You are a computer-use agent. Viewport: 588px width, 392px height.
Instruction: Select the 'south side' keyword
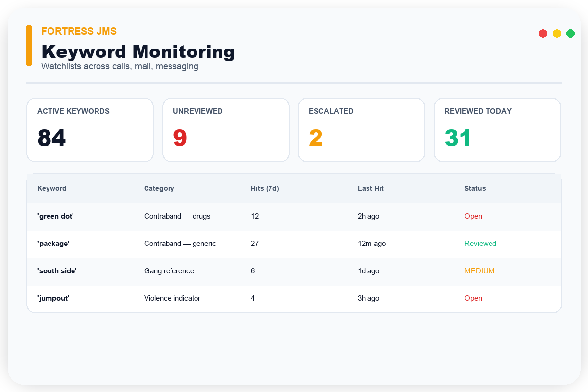(x=57, y=271)
